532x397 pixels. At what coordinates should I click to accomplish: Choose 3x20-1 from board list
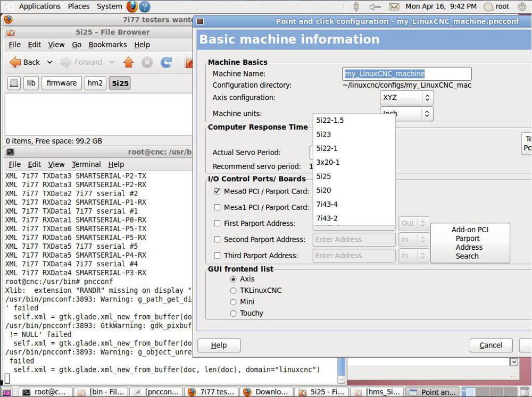(354, 163)
